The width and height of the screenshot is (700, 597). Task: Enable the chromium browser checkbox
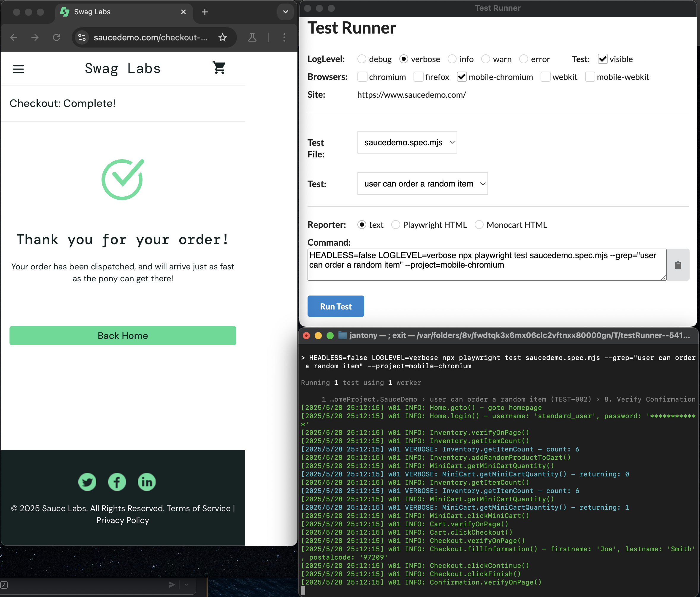[362, 77]
